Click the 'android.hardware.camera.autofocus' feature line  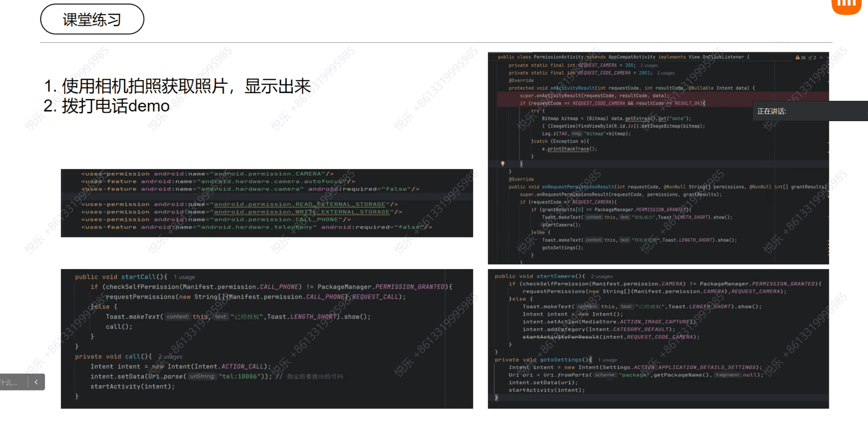point(218,181)
